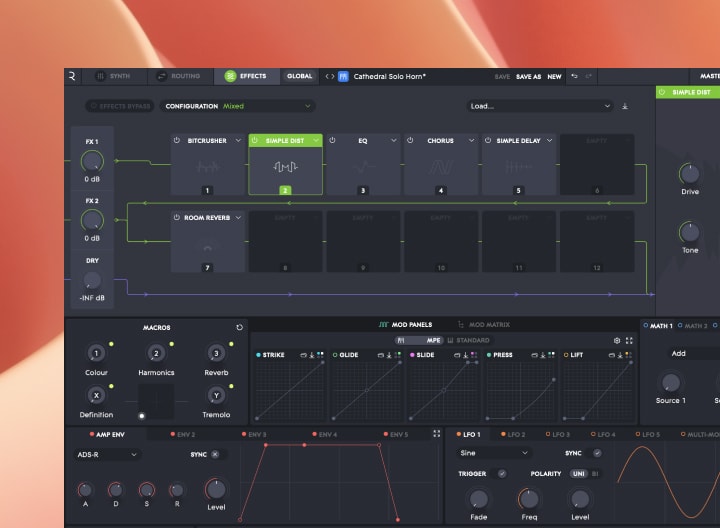Open EQ effect type dropdown arrow
The height and width of the screenshot is (528, 720).
(394, 140)
